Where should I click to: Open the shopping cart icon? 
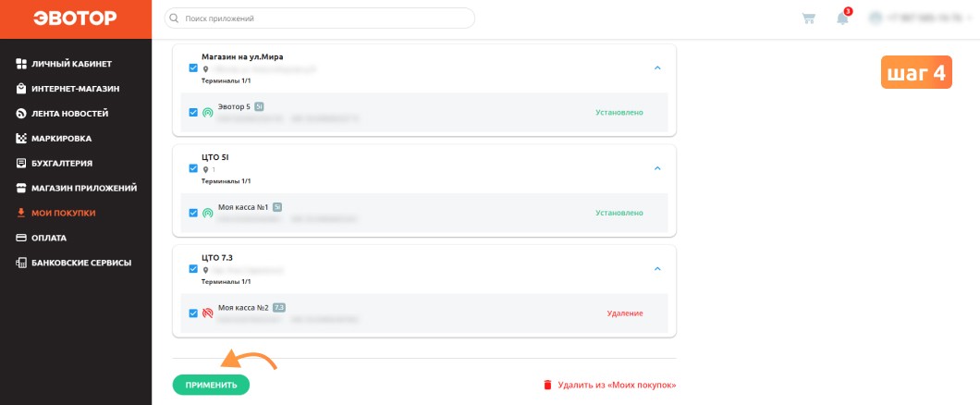coord(808,18)
